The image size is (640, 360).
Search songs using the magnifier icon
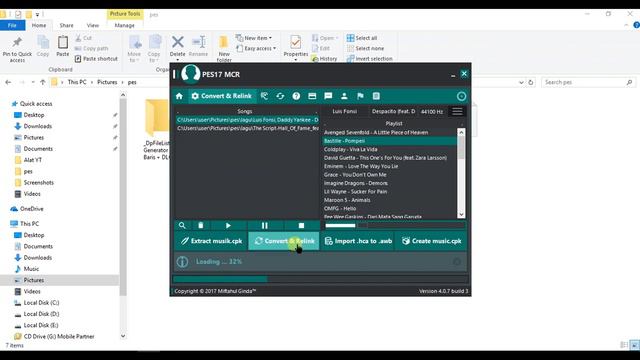[182, 225]
